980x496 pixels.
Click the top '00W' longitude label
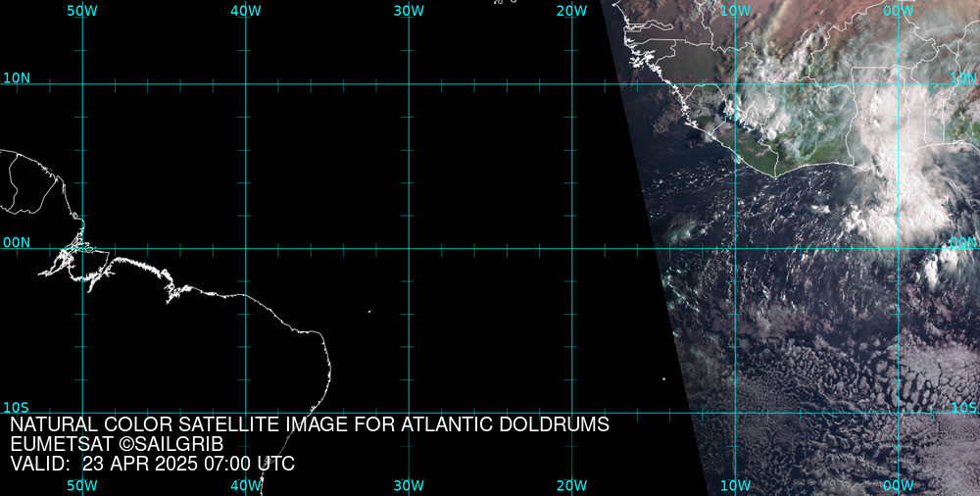(x=899, y=11)
